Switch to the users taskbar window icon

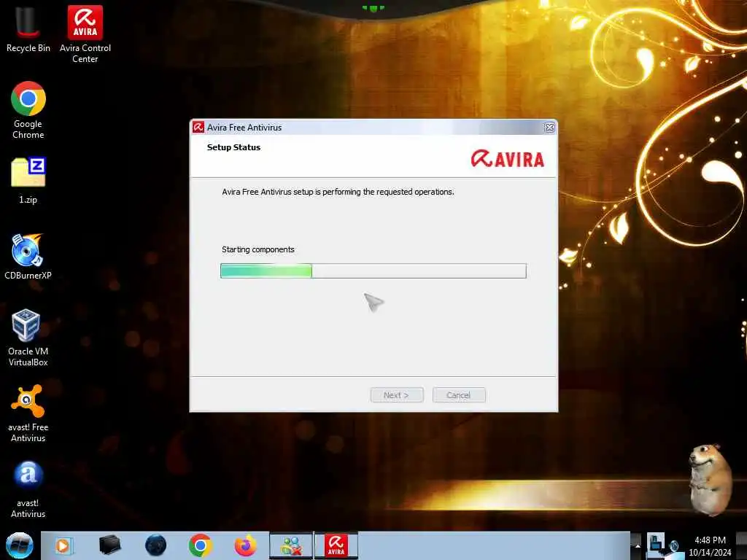click(291, 545)
